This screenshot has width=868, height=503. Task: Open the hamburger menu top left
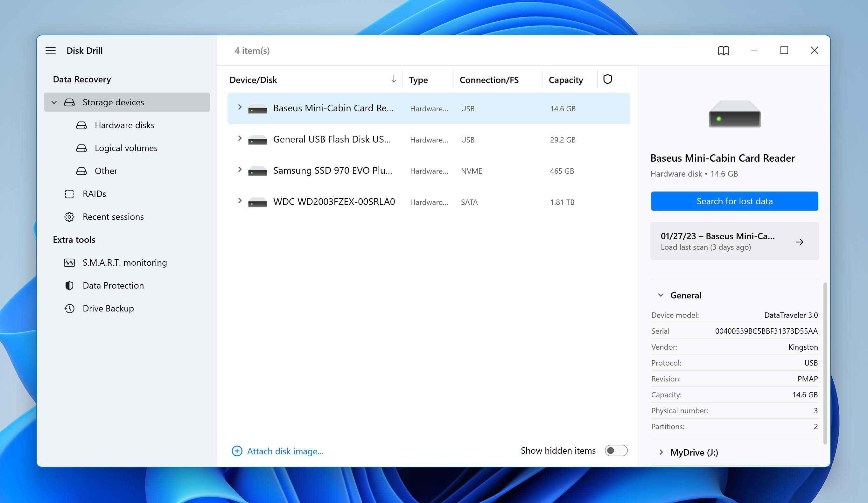point(51,50)
